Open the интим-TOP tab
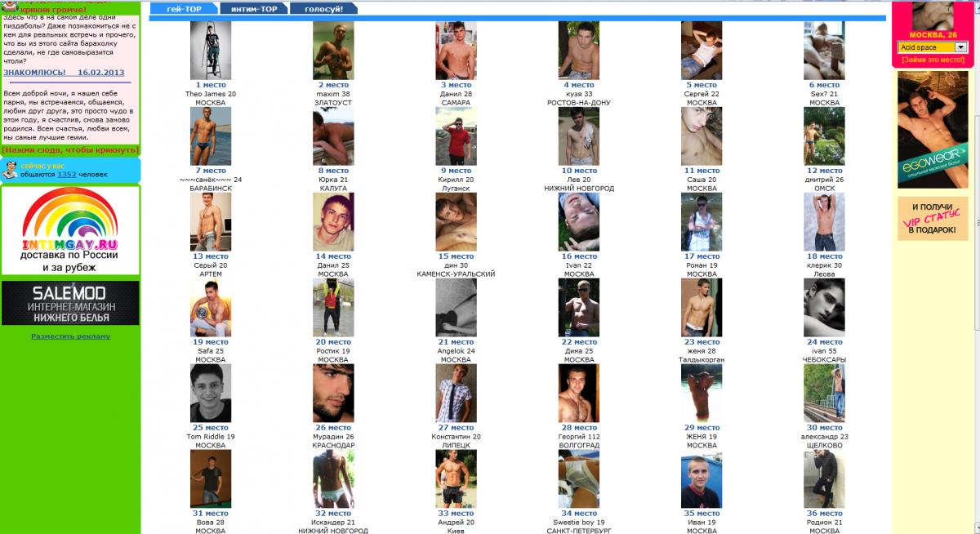Viewport: 980px width, 534px height. coord(252,9)
